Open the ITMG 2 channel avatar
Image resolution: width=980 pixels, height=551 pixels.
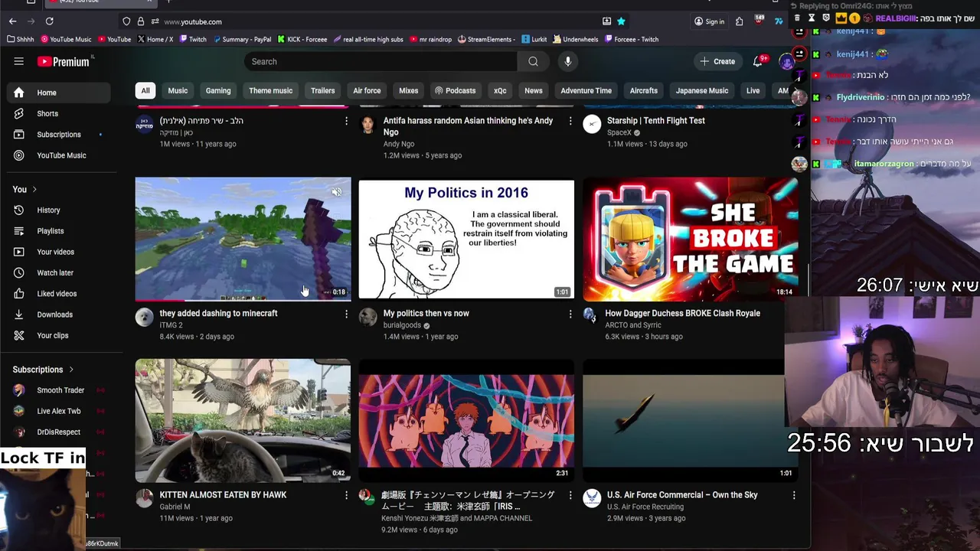click(x=145, y=318)
